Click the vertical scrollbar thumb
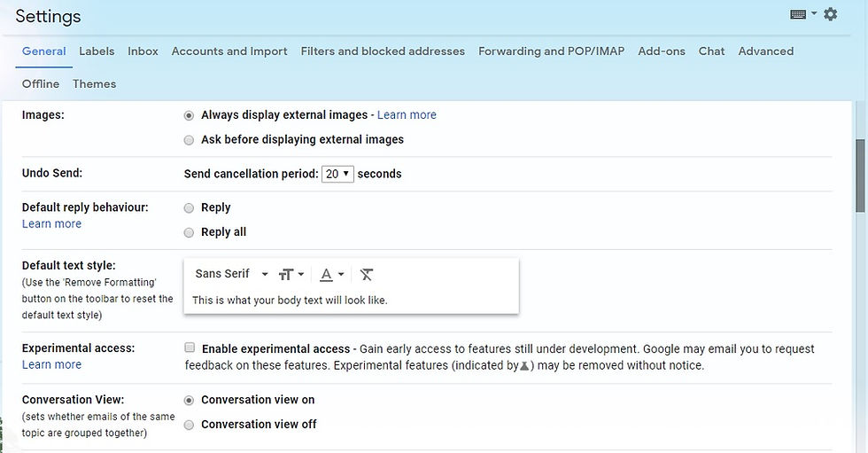This screenshot has width=868, height=453. coord(860,175)
